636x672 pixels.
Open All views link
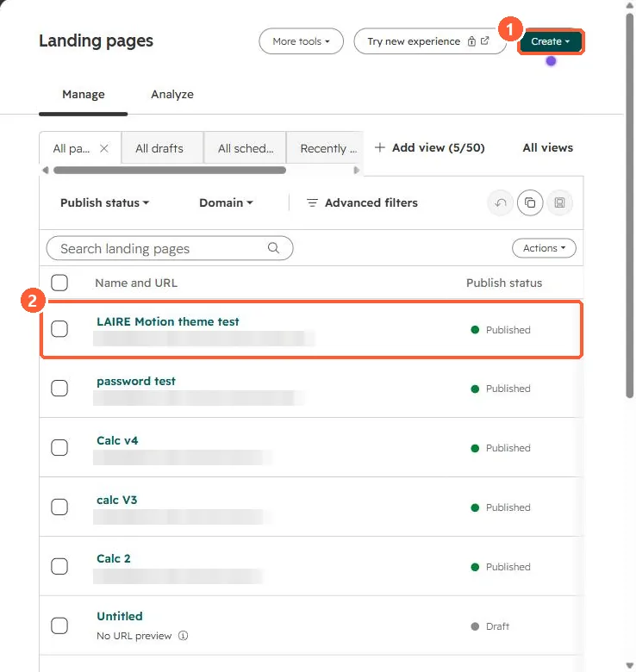click(548, 147)
